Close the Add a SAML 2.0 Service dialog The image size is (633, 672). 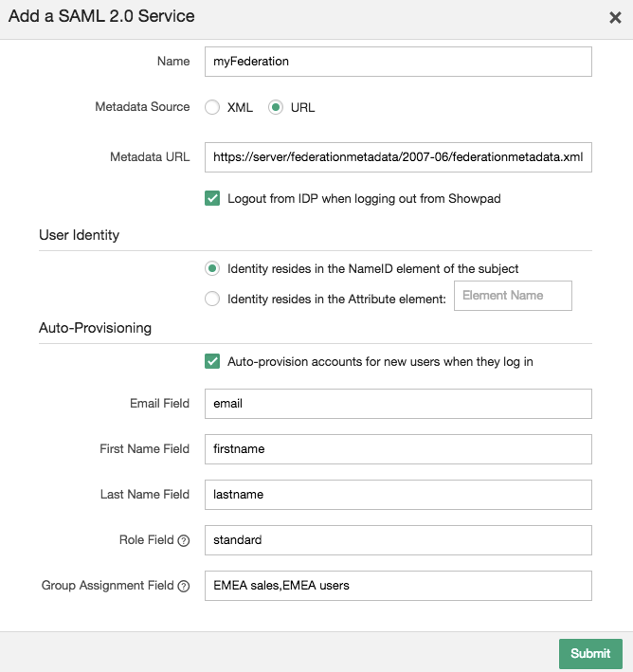coord(614,17)
